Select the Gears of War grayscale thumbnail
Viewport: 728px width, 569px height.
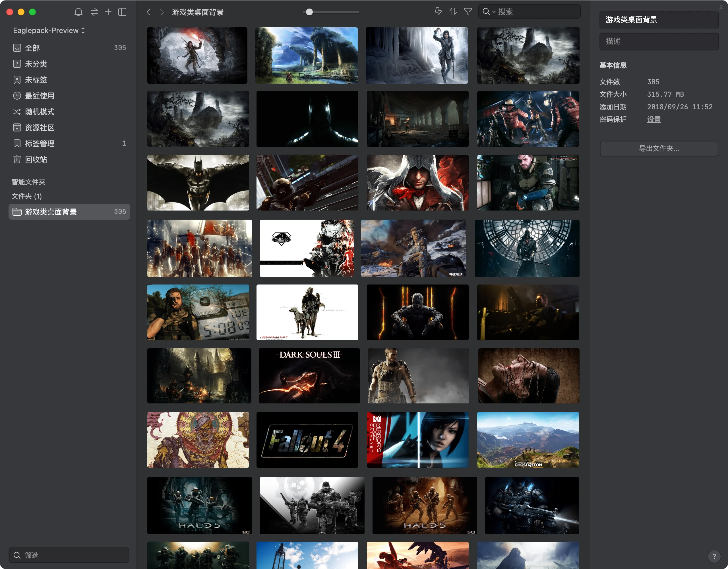(x=312, y=505)
